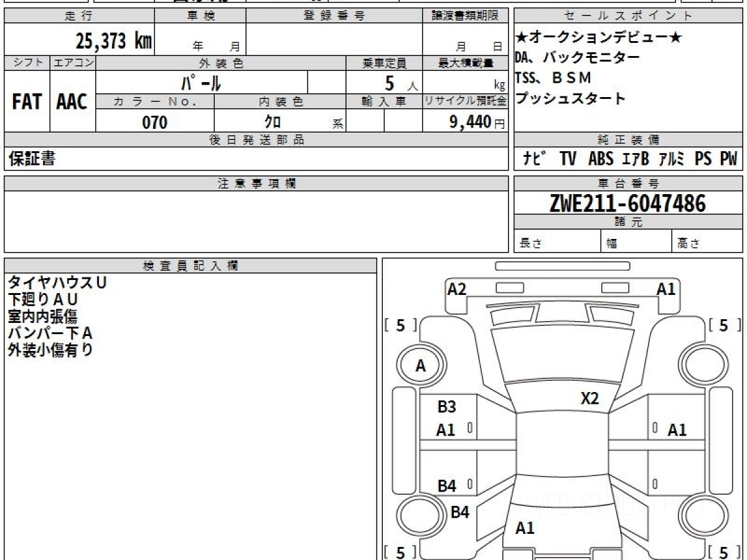Click the 諸元 header
Screen dimensions: 747x560
628,222
